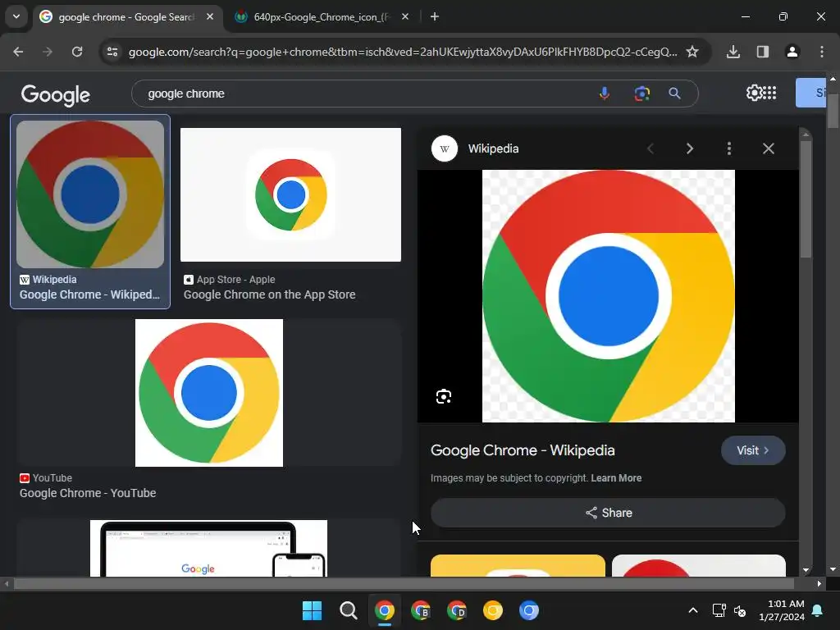Open Google quick settings gear

pos(754,93)
